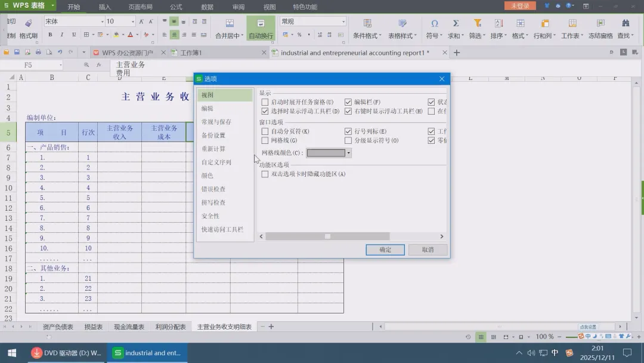Toggle underline formatting in the ribbon
Viewport: 644px width, 363px height.
(x=73, y=35)
